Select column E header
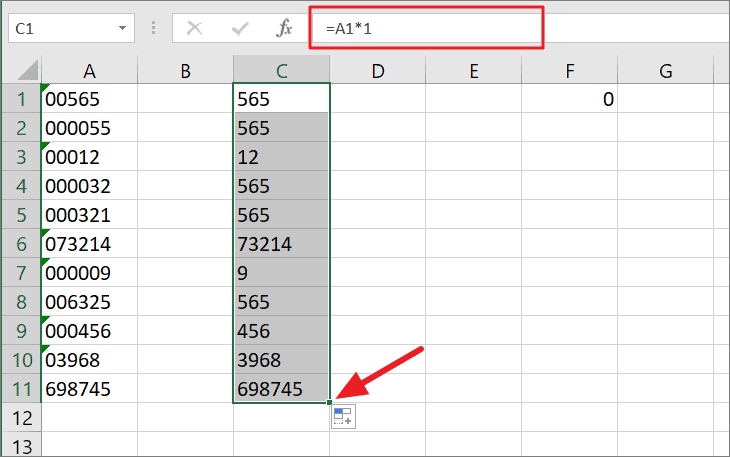Image resolution: width=730 pixels, height=457 pixels. [x=473, y=71]
